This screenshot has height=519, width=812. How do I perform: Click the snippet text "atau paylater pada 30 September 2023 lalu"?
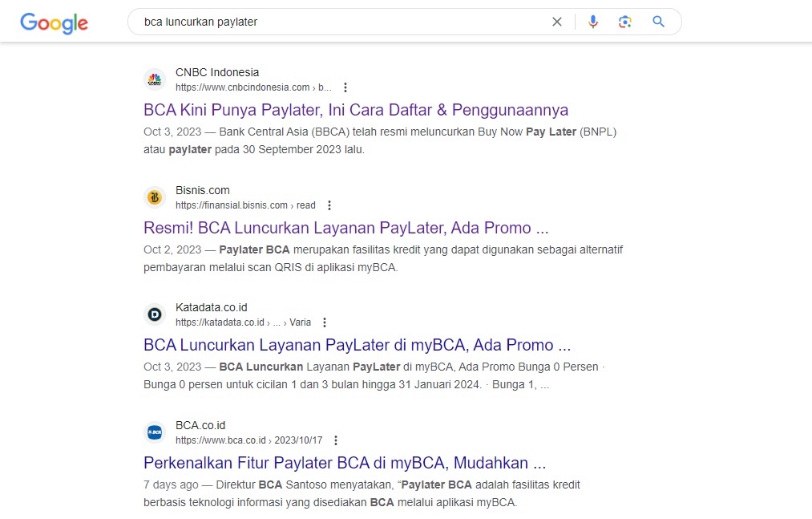pos(254,149)
